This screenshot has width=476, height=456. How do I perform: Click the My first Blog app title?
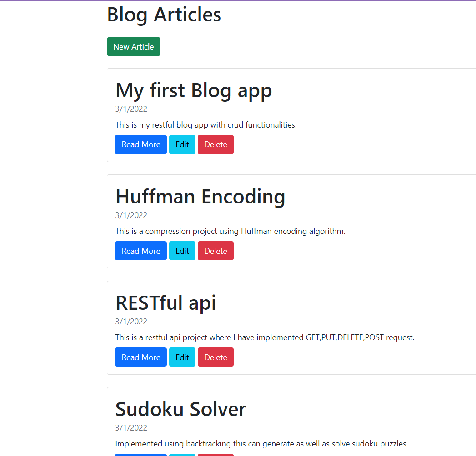click(194, 90)
